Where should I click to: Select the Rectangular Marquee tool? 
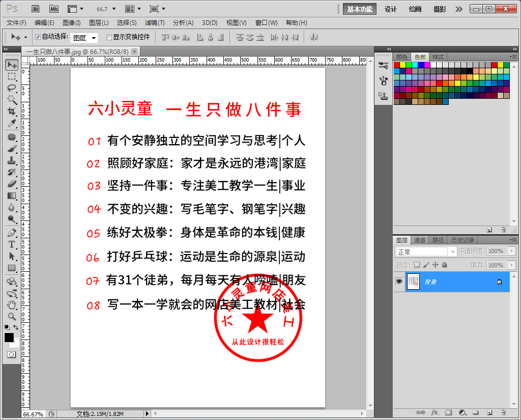coord(12,77)
